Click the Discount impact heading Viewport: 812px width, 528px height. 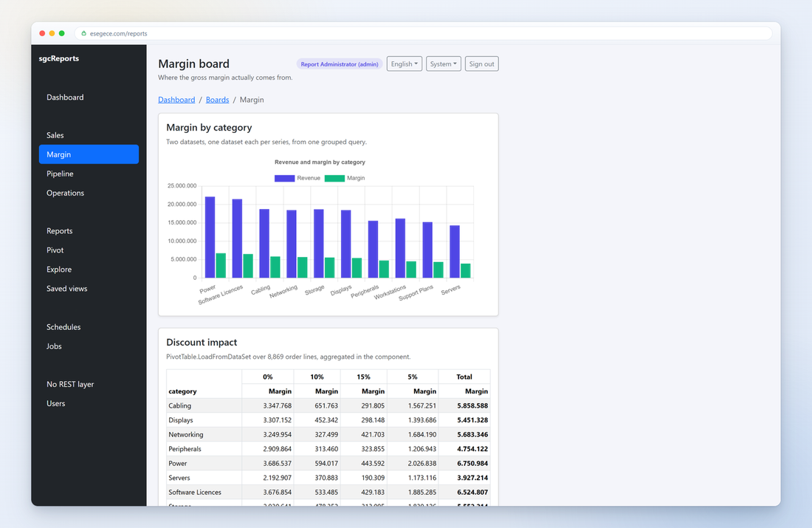click(x=202, y=343)
